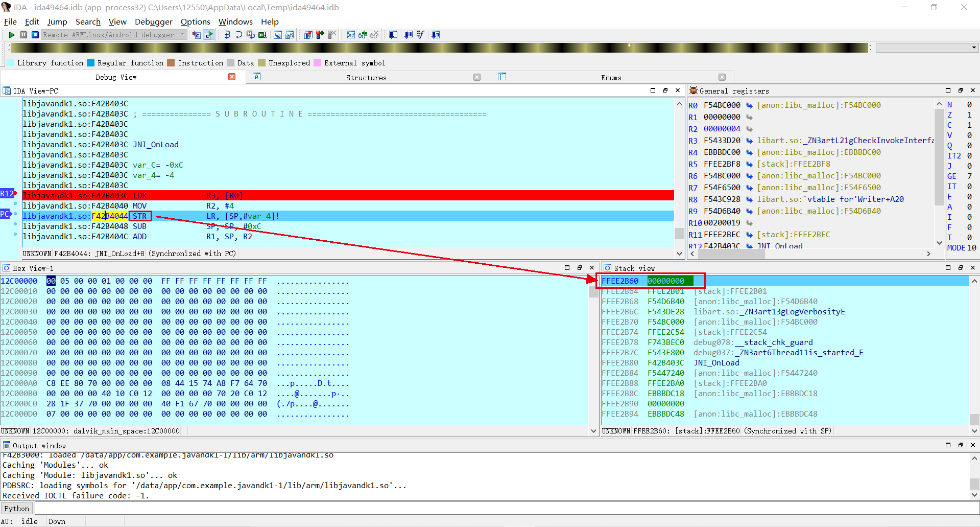
Task: Click the Library function color legend swatch
Action: point(11,63)
